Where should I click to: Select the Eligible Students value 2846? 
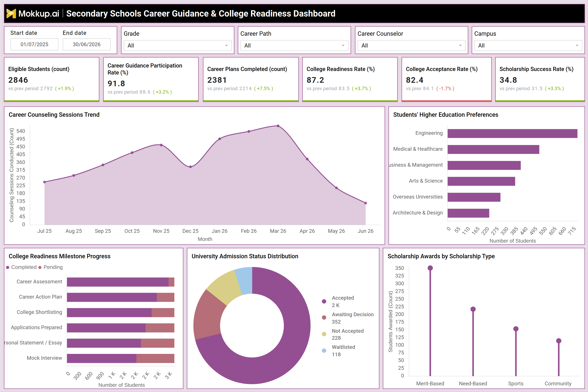click(x=18, y=80)
